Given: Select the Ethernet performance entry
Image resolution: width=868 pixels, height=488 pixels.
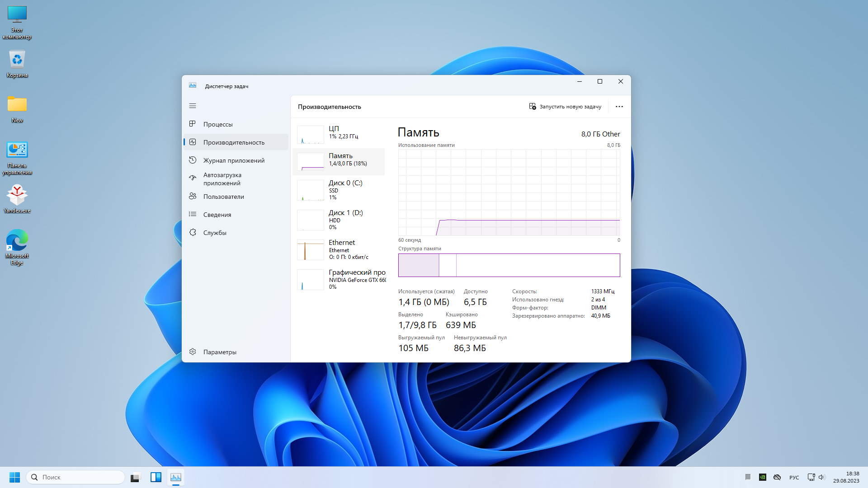Looking at the screenshot, I should pos(339,249).
